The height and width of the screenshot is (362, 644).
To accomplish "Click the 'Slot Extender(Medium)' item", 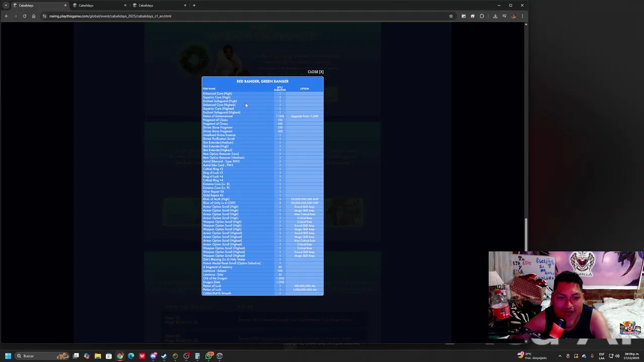I will (x=218, y=142).
